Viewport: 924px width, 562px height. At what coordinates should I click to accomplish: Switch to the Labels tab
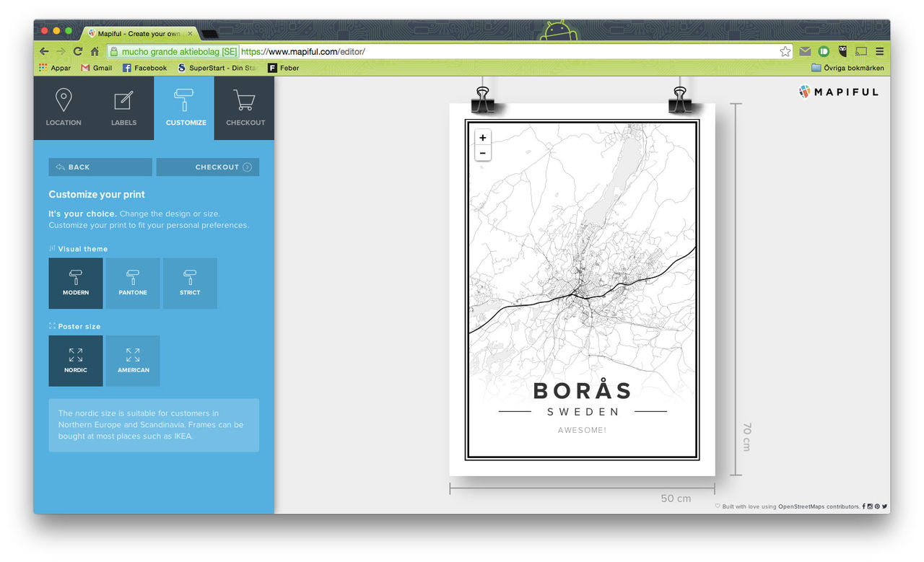[x=123, y=108]
